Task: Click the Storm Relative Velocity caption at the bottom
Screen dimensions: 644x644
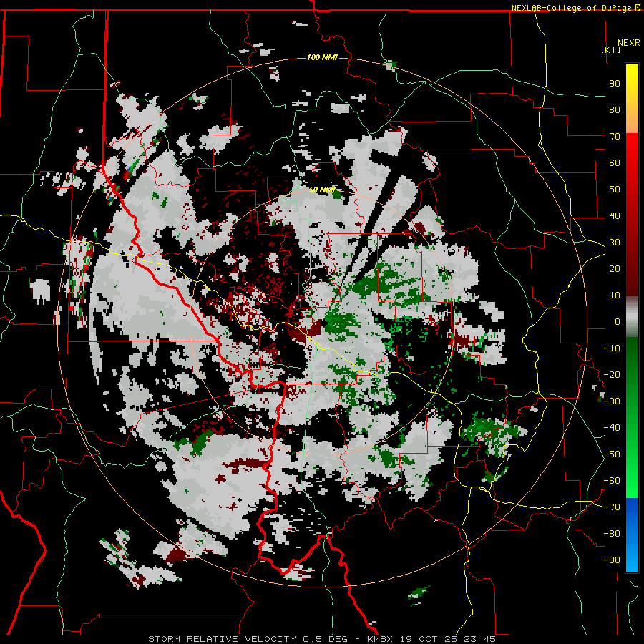Action: [x=321, y=639]
